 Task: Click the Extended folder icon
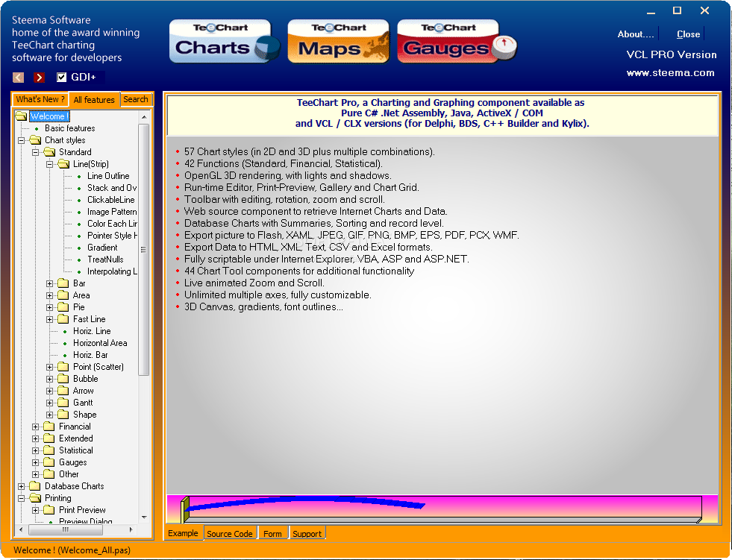[49, 438]
